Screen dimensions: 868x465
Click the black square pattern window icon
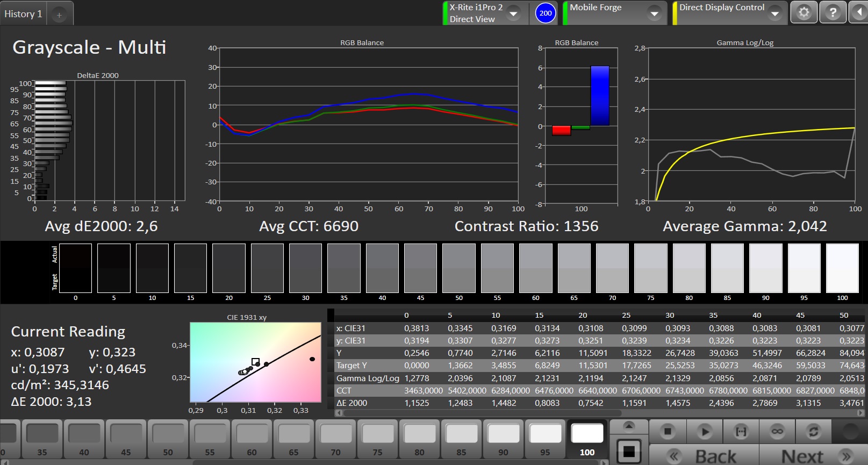point(629,452)
